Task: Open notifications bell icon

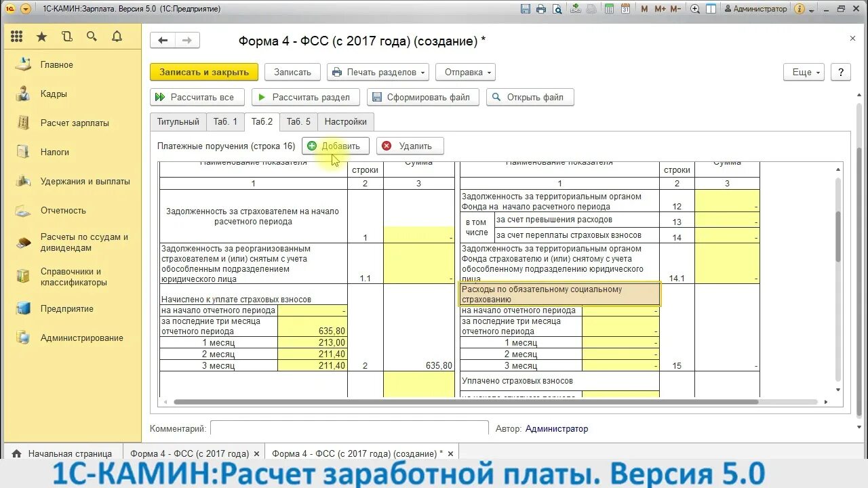Action: click(x=117, y=37)
